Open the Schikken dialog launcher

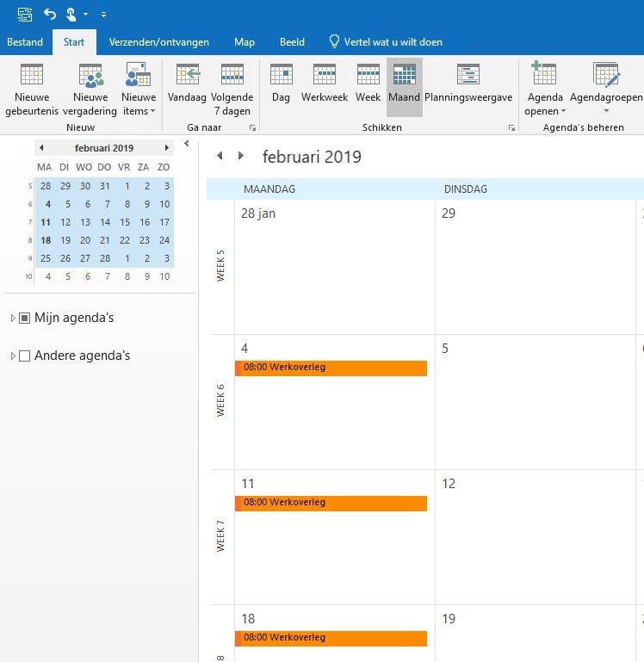[x=511, y=128]
